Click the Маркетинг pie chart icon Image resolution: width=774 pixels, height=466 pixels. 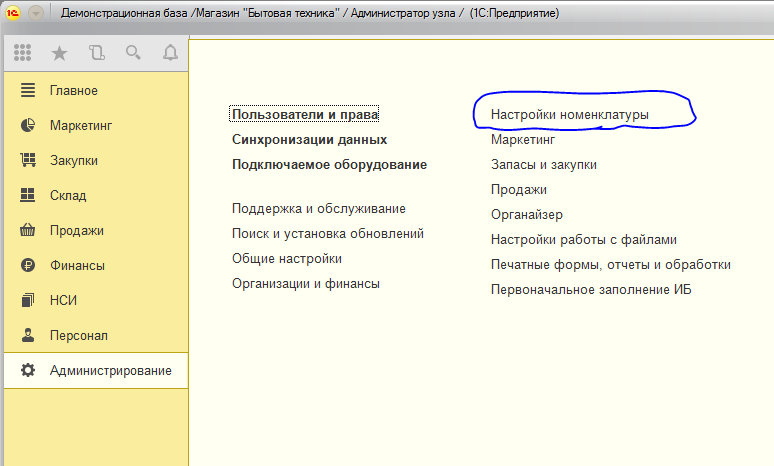[28, 125]
